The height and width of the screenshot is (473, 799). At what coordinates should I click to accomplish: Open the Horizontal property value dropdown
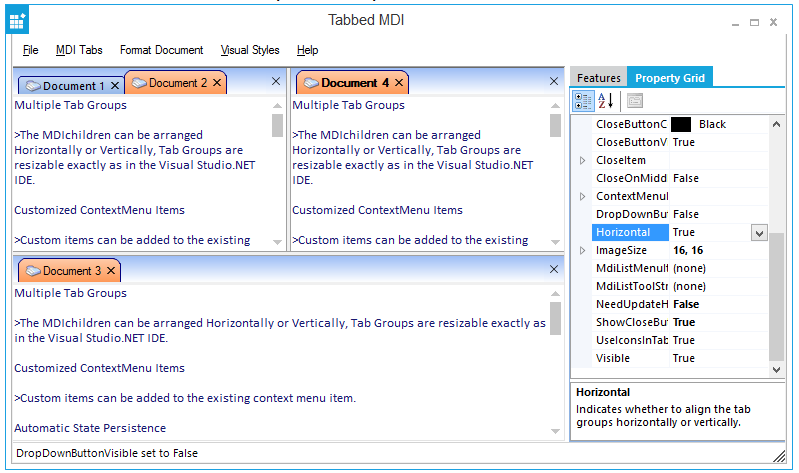click(x=759, y=232)
